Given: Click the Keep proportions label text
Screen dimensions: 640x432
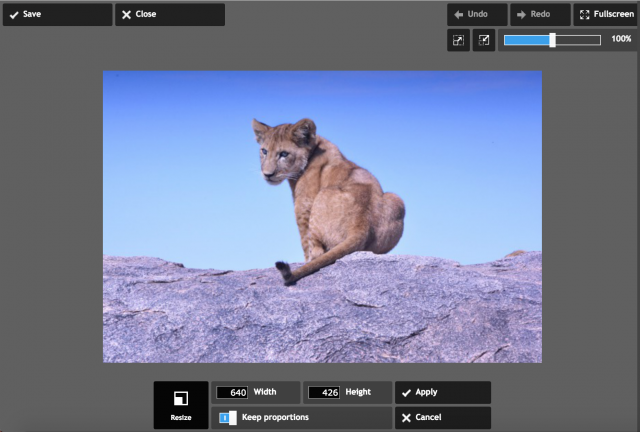Looking at the screenshot, I should point(275,417).
